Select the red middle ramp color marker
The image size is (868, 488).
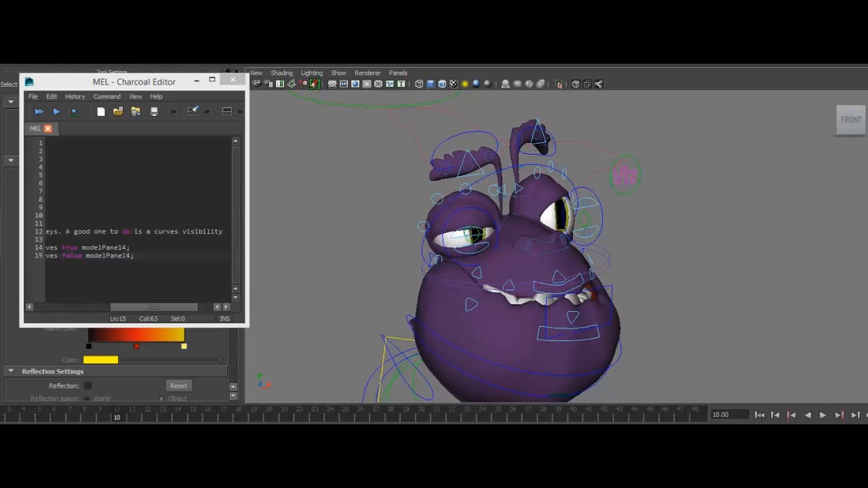(x=136, y=346)
